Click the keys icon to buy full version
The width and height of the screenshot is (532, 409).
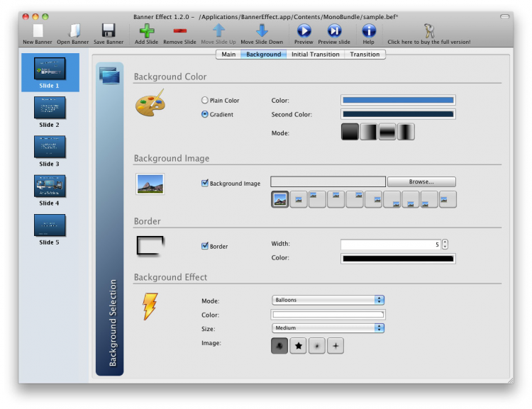tap(429, 31)
